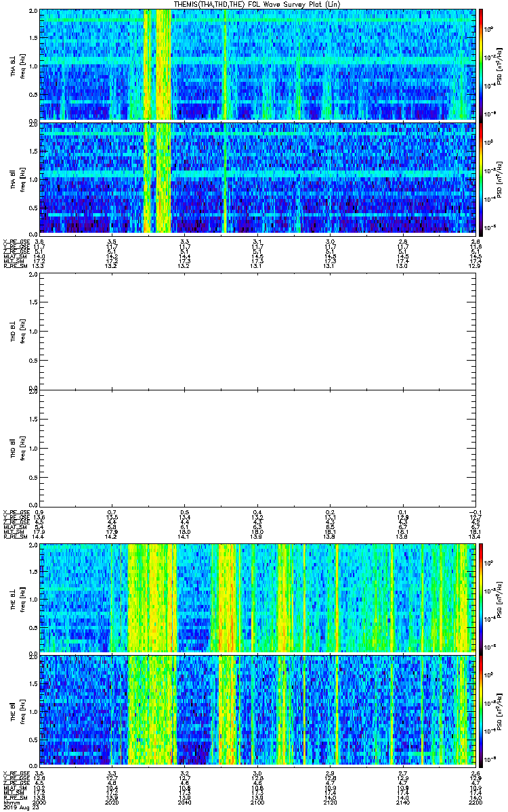Click the THE B⊥ spectrogram panel
Image resolution: width=508 pixels, height=812 pixels.
(257, 598)
